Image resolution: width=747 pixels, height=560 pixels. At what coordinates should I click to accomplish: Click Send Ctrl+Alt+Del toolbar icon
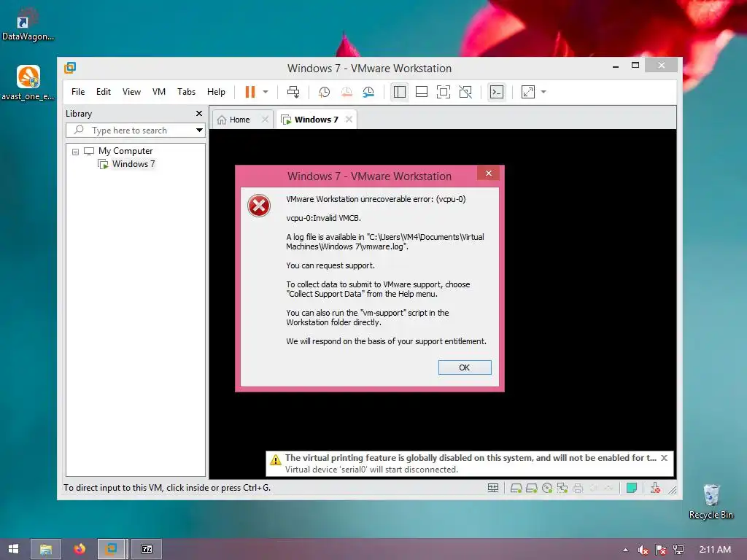point(293,92)
